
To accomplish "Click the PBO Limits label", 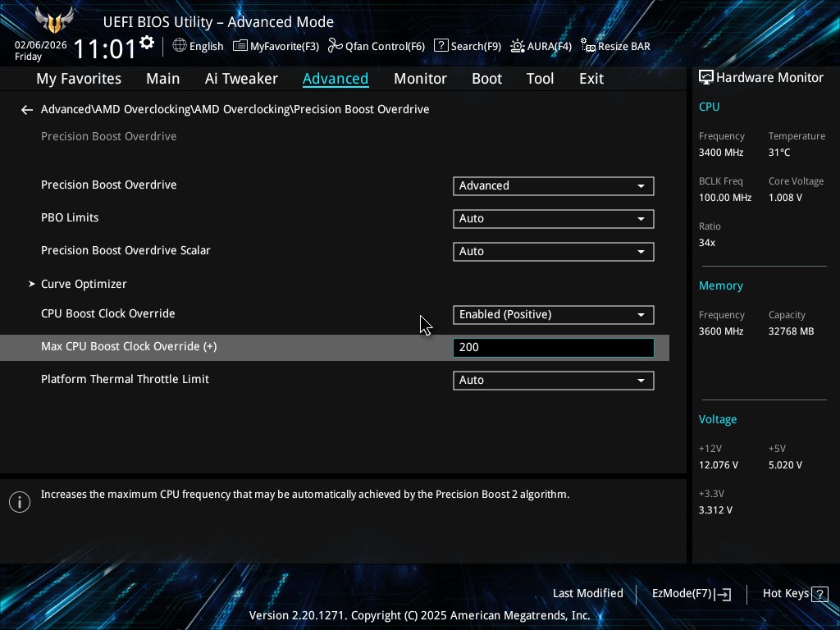I will pos(70,217).
